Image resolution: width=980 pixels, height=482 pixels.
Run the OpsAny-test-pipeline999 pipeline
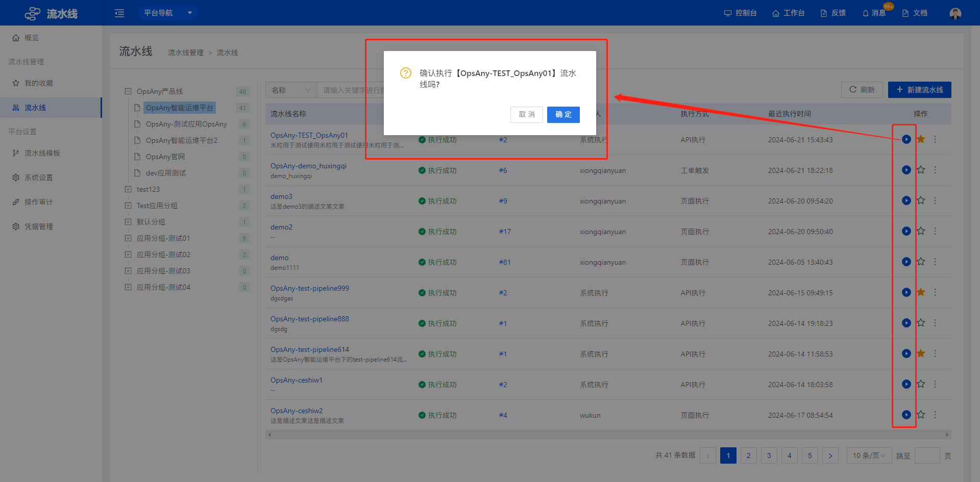coord(906,292)
